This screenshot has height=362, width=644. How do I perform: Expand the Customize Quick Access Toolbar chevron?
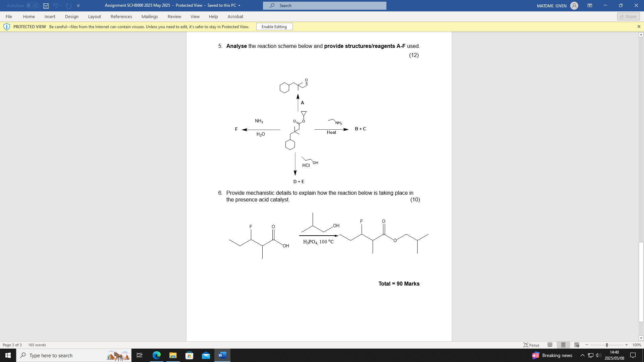pyautogui.click(x=78, y=5)
